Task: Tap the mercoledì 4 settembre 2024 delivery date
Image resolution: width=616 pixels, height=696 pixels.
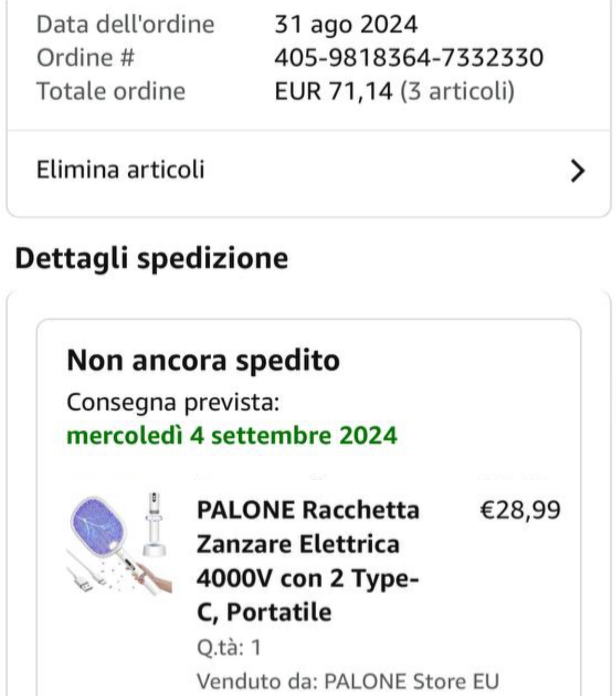Action: tap(231, 436)
